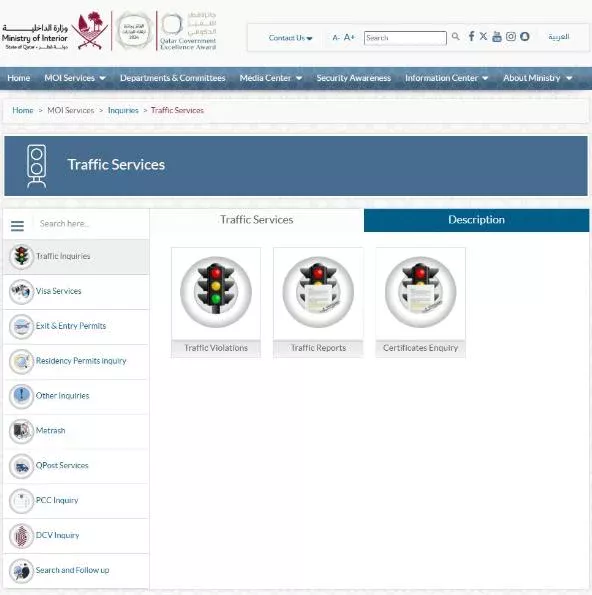The height and width of the screenshot is (595, 592).
Task: Click Home in the breadcrumb
Action: click(23, 110)
